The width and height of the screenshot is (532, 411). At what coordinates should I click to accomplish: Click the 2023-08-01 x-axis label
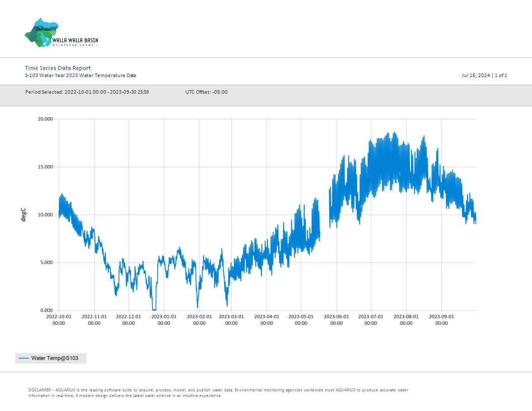pos(406,320)
